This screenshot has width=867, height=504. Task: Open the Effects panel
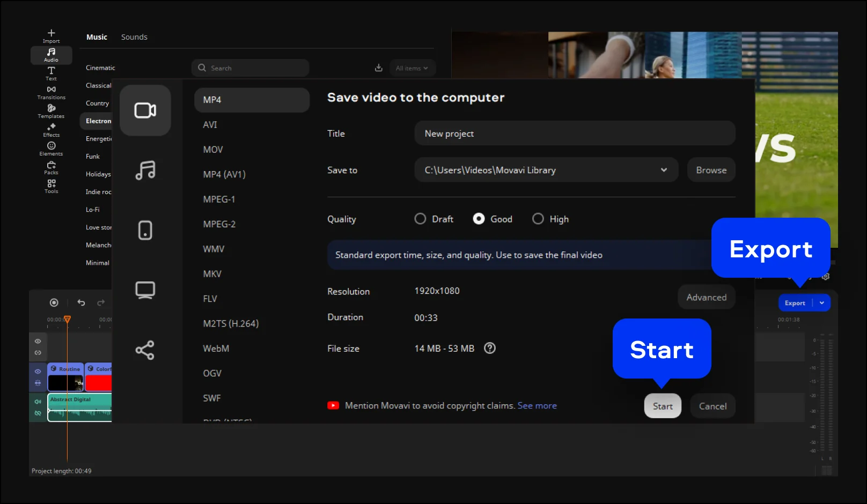[51, 130]
